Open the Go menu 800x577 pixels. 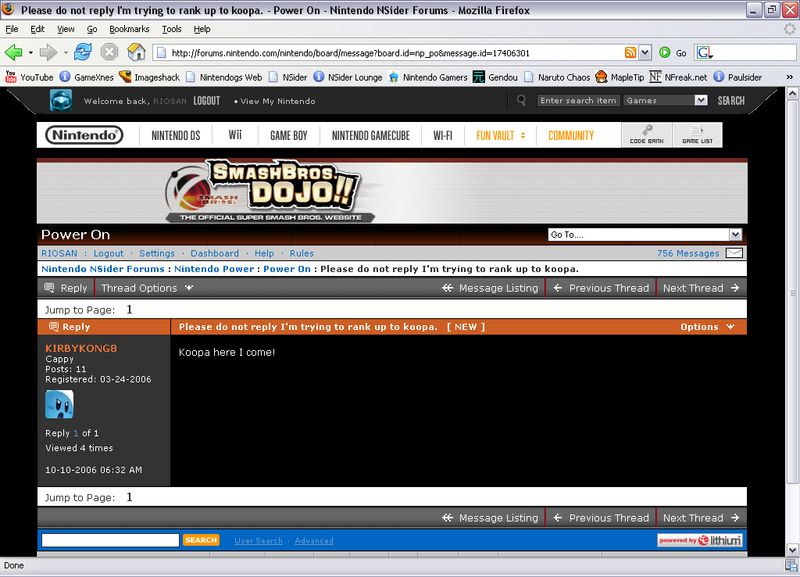pyautogui.click(x=92, y=29)
